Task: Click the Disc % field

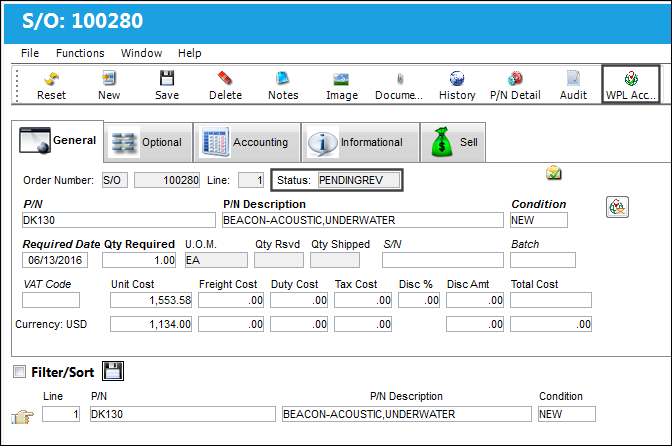Action: point(419,300)
